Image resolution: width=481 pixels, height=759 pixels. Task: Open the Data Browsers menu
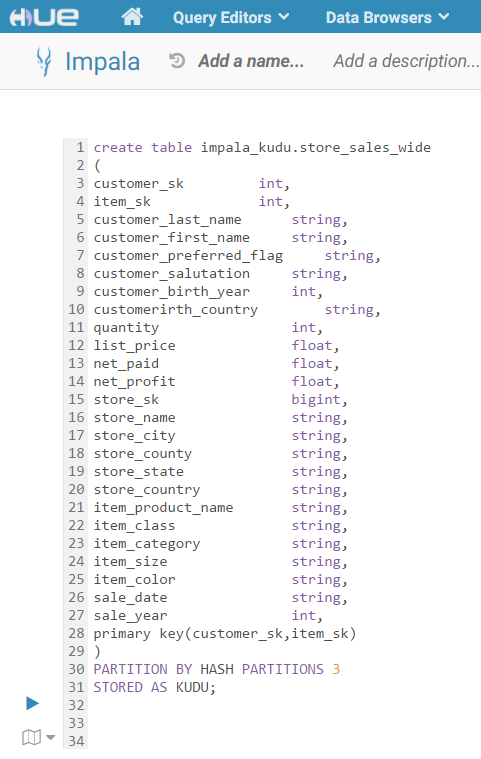click(x=388, y=17)
